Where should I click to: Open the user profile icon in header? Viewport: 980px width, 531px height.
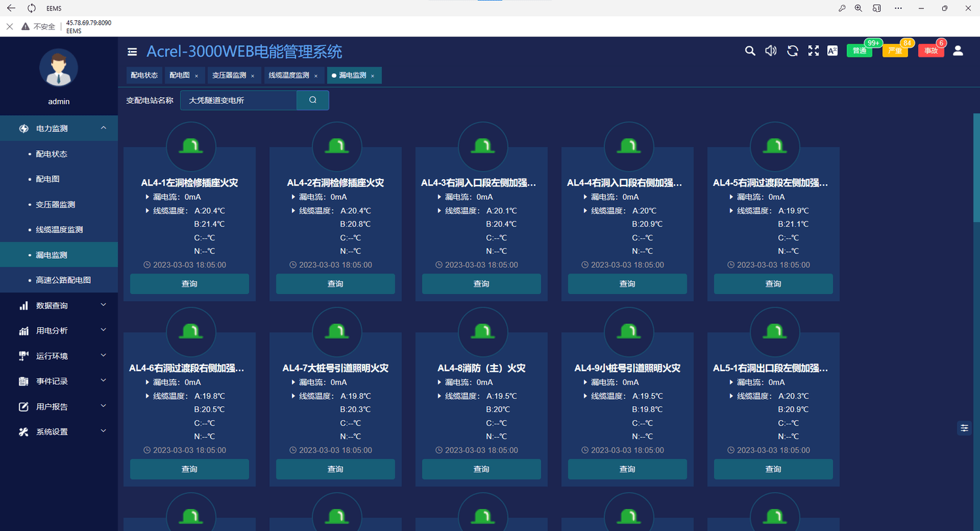click(958, 51)
